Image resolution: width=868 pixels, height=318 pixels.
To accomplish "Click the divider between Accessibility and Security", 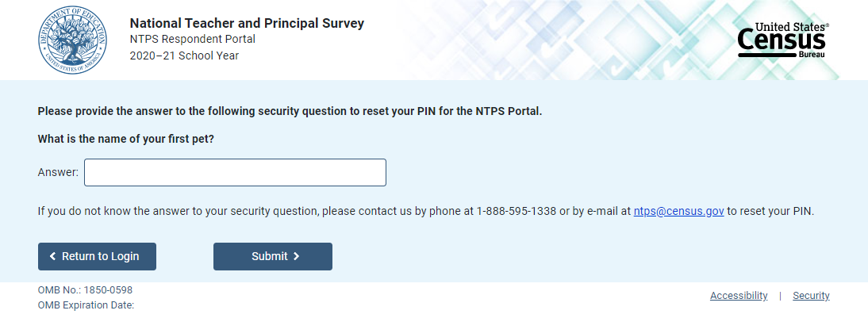I will [780, 296].
